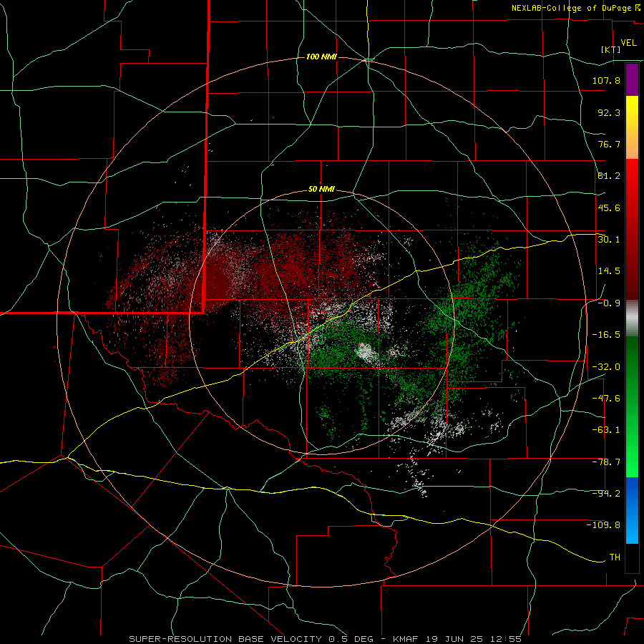This screenshot has width=644, height=644.
Task: Click the 30.1 legend value
Action: pyautogui.click(x=609, y=240)
